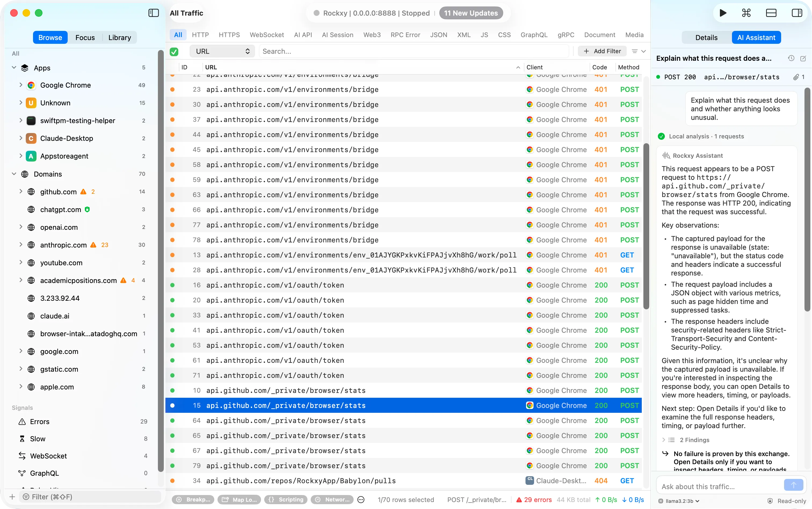This screenshot has height=509, width=812.
Task: Open the llama3.2:3b model selector
Action: 679,501
